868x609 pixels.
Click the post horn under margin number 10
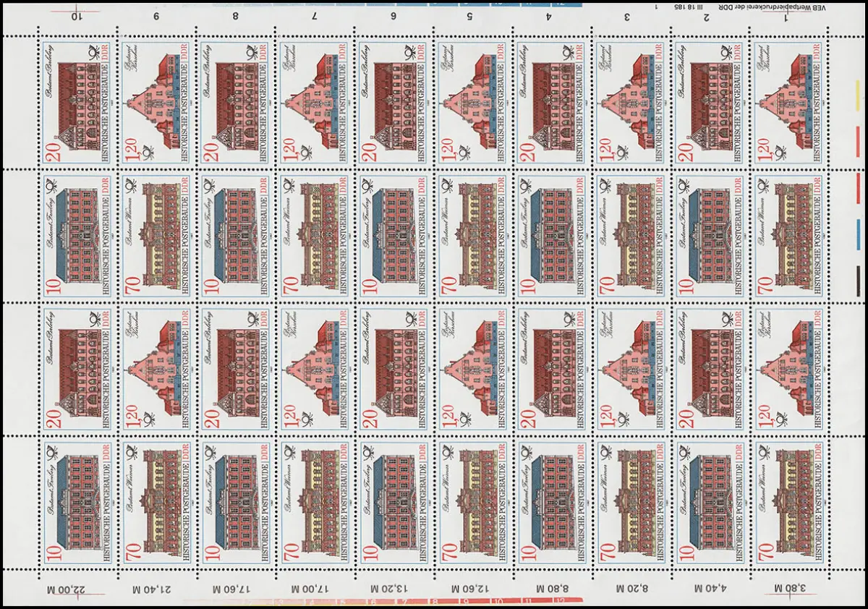point(93,53)
